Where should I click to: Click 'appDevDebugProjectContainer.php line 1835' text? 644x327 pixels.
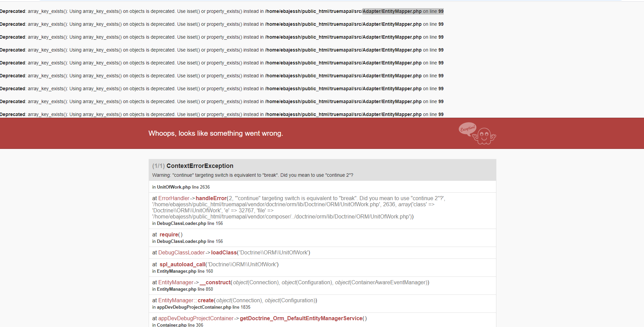[x=204, y=307]
